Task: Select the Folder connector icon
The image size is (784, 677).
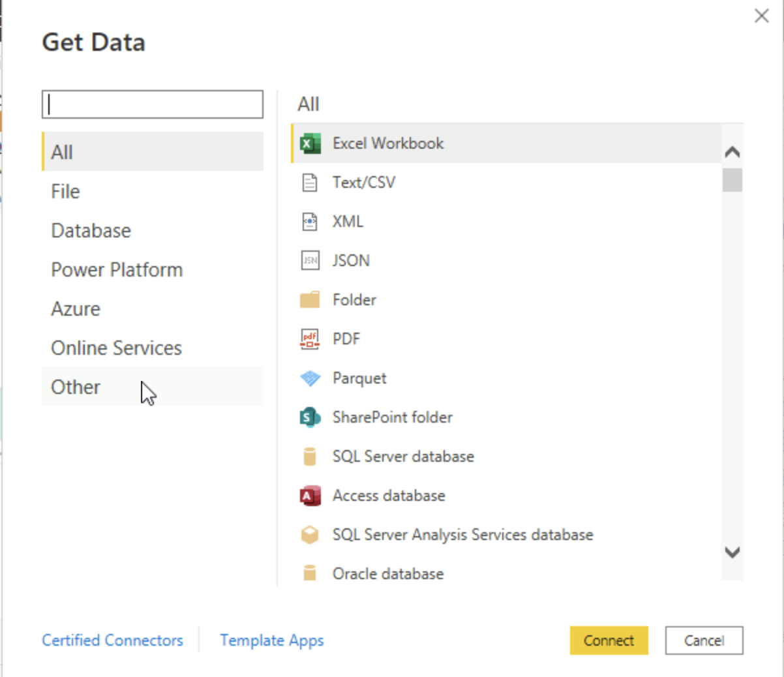Action: point(310,300)
